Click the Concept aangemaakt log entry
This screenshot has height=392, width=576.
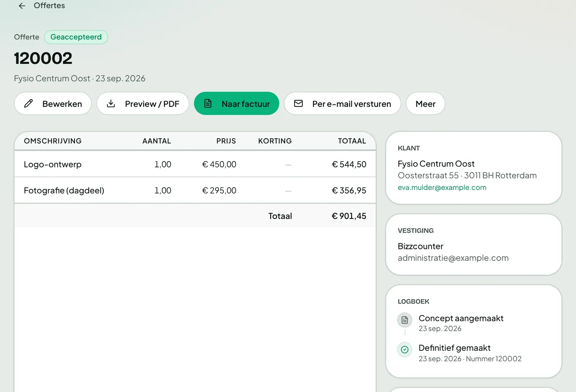[x=461, y=318]
